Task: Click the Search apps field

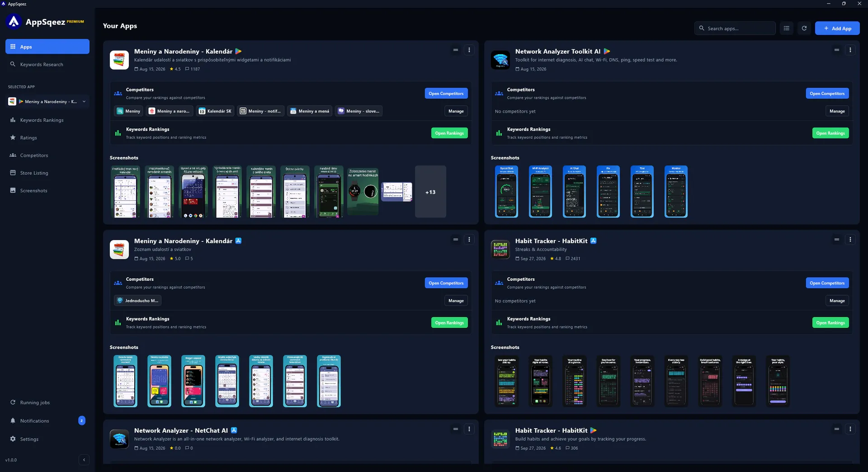Action: point(735,28)
